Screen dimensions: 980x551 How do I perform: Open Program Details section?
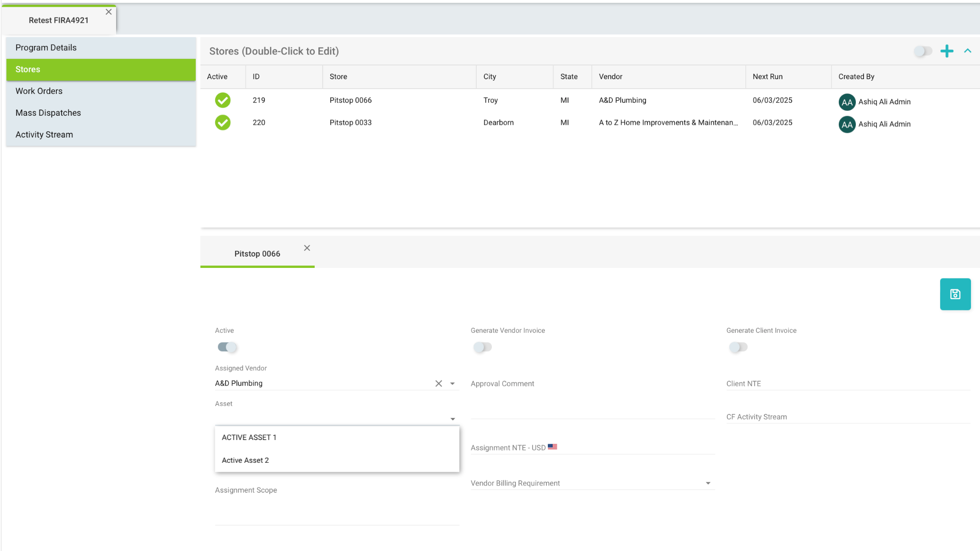(x=101, y=47)
